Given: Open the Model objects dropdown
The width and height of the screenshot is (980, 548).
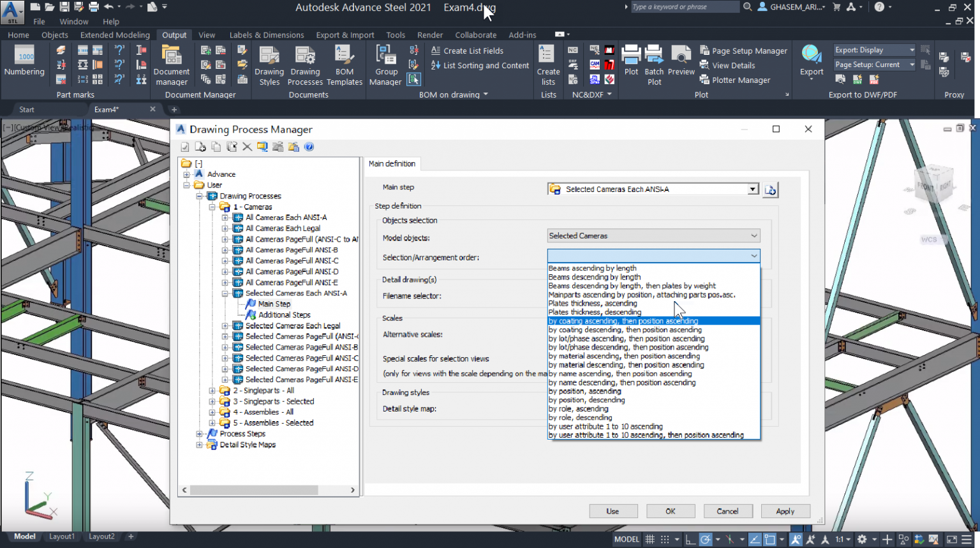Looking at the screenshot, I should [653, 236].
